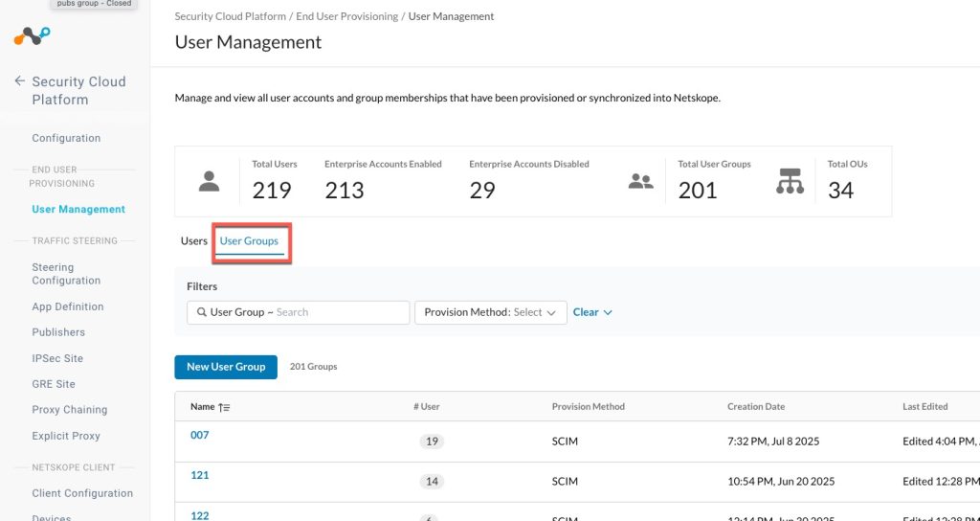Click the pubs group - Closed tooltip label
Screen dimensions: 980x521
pos(95,4)
